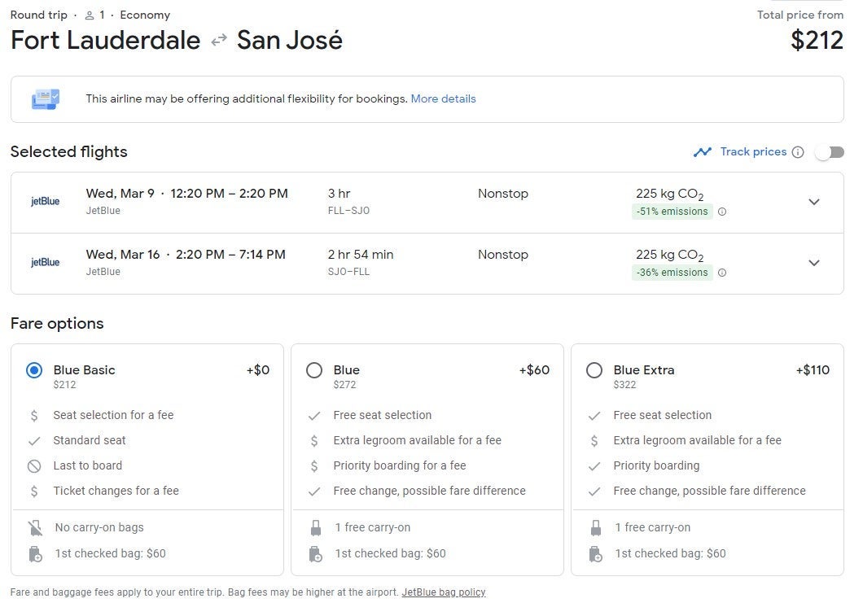The height and width of the screenshot is (616, 863).
Task: Click info icon next to Track prices
Action: [x=798, y=152]
